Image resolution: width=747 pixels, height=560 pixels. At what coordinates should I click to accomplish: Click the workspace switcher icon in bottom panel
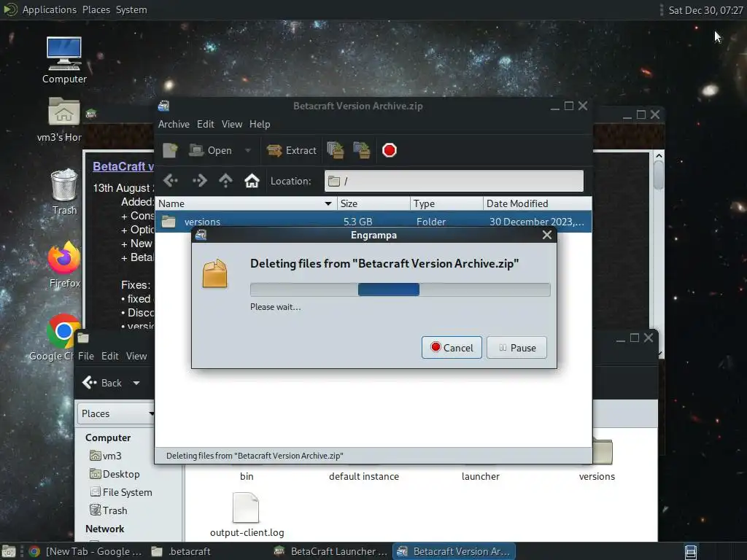click(691, 552)
